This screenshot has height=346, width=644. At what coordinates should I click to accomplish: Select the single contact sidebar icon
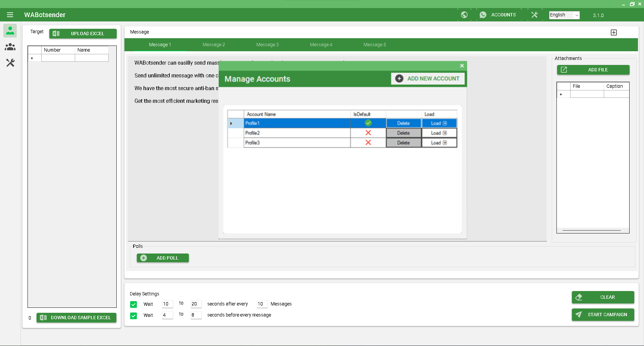(10, 31)
